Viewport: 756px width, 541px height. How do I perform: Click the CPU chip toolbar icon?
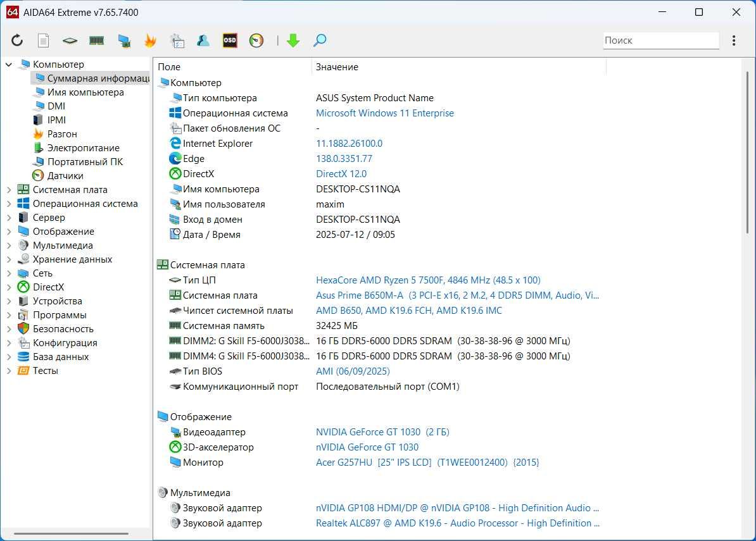pyautogui.click(x=70, y=41)
